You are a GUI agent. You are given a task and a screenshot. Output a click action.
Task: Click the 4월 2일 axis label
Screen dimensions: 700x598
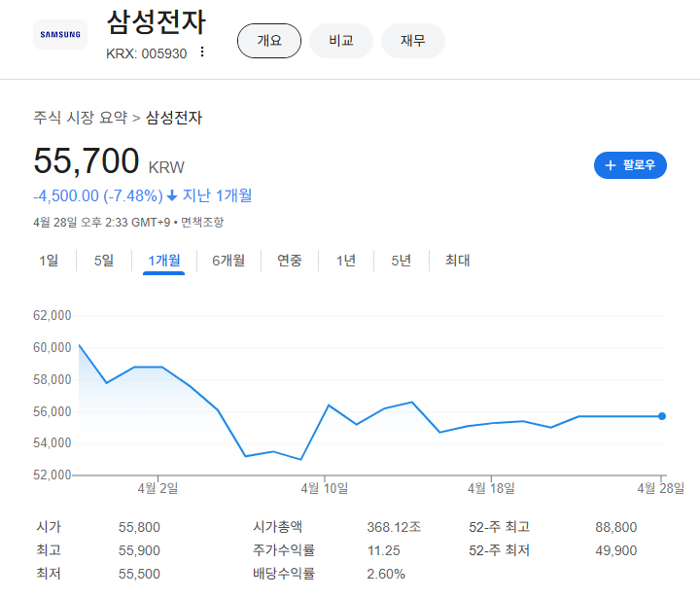pos(157,488)
